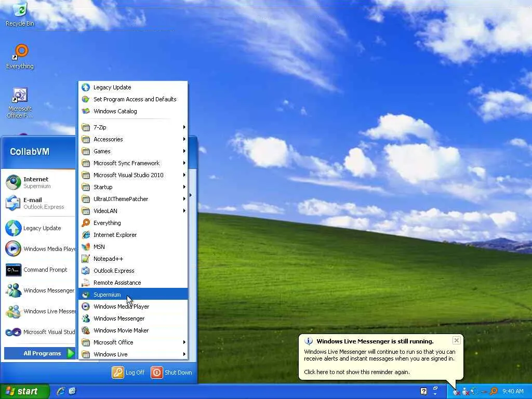Expand the Accessories folder
The width and height of the screenshot is (532, 399).
pos(132,139)
